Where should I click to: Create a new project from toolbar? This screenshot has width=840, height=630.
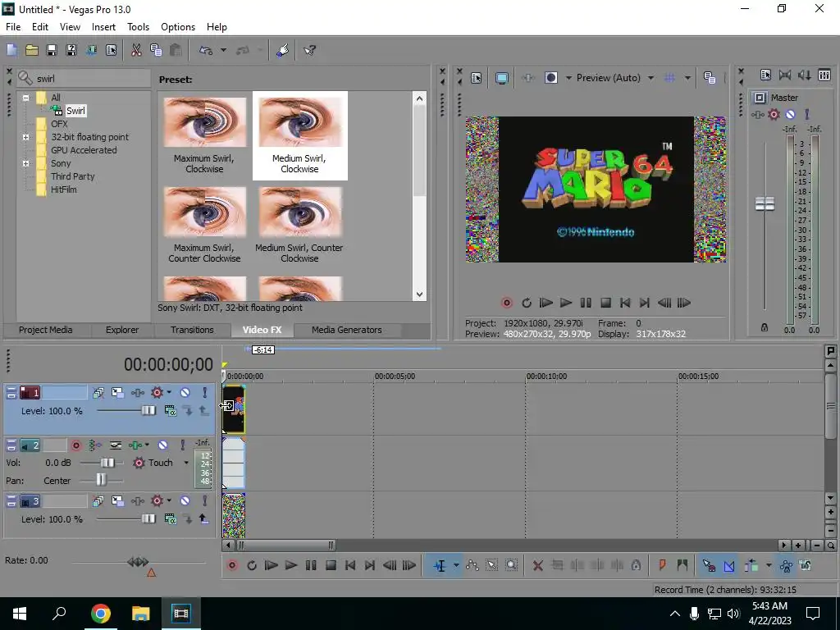pos(11,50)
